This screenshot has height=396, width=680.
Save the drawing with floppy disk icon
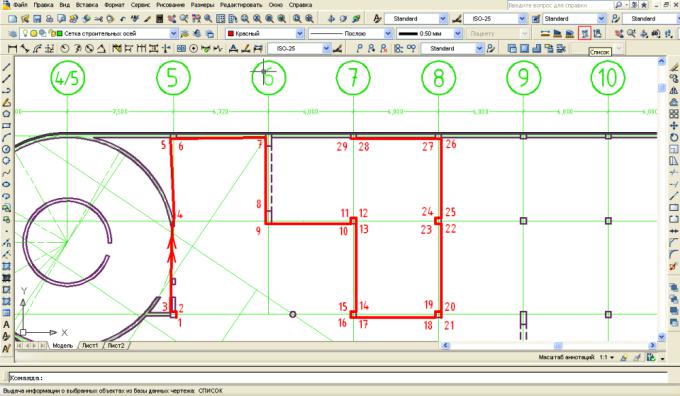[37, 19]
